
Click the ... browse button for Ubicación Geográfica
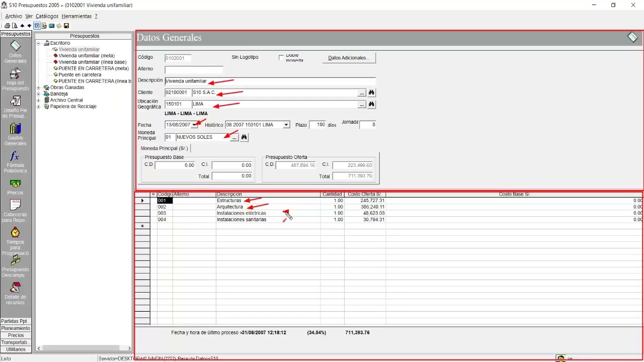tap(362, 105)
